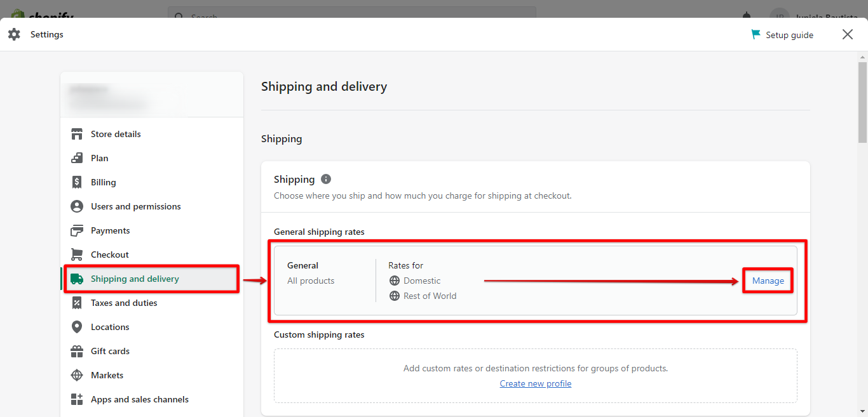This screenshot has height=417, width=868.
Task: Open Payments using its card icon
Action: (76, 230)
